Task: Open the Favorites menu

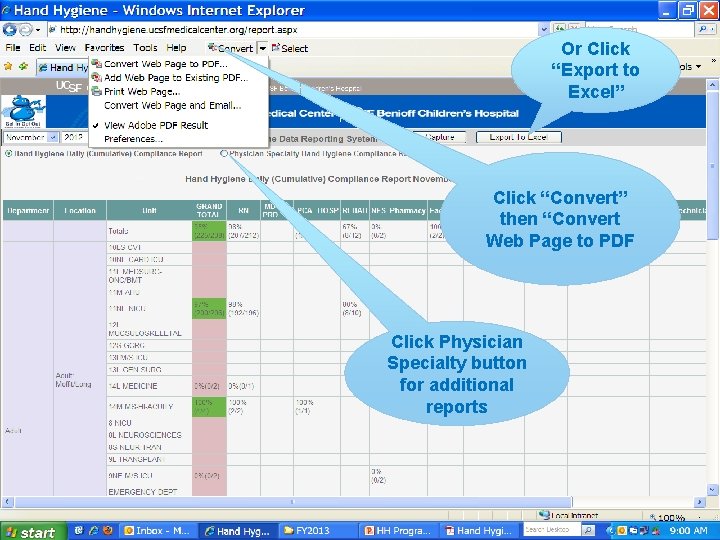Action: [104, 48]
